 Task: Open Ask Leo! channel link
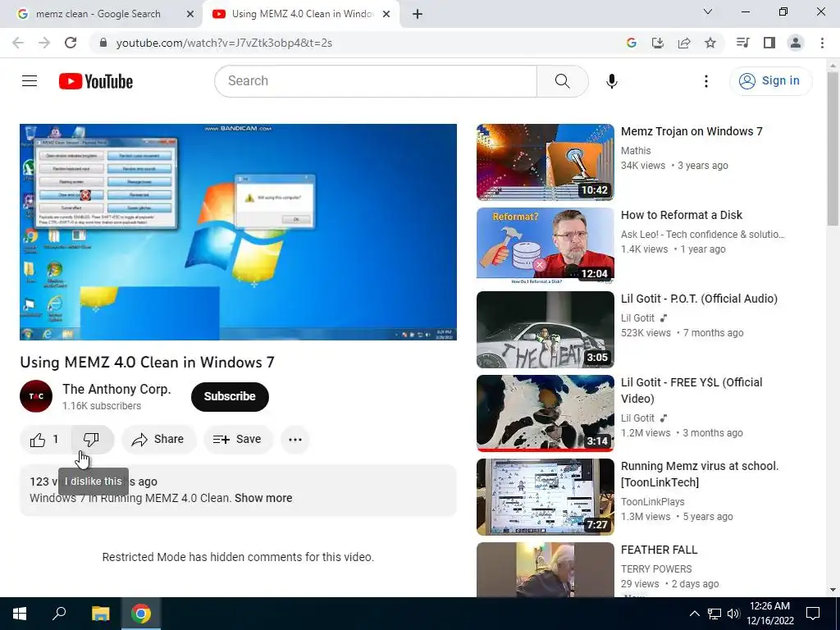click(702, 234)
